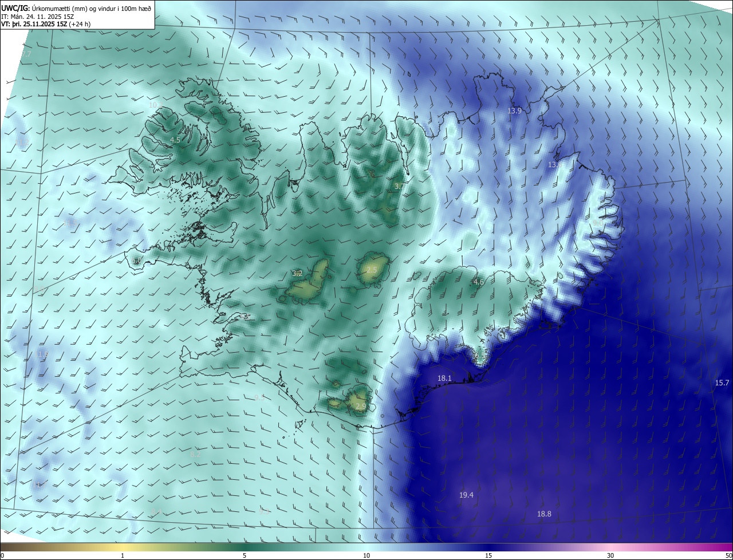Click the yellow color scale segment above tick 1
Viewport: 733px width, 560px height.
click(123, 547)
